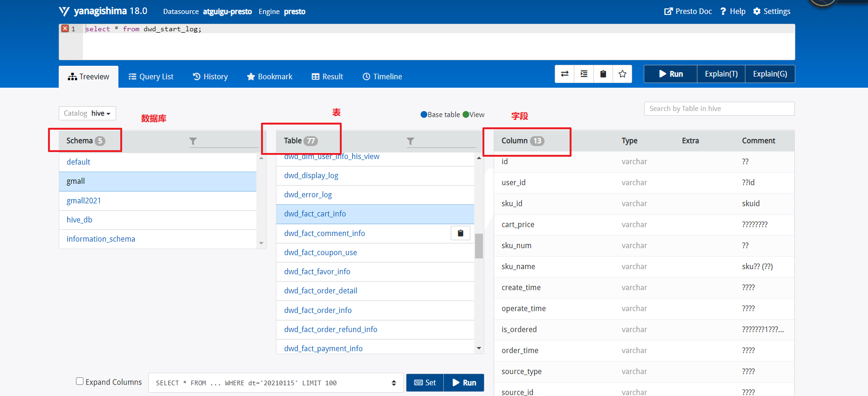Select the hive_db schema

pos(158,220)
